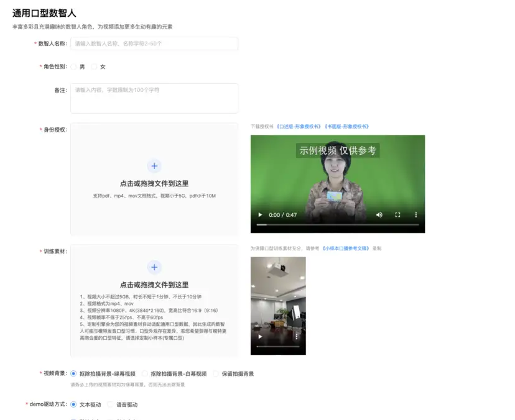
Task: Click plus icon in 身份授权 upload area
Action: [x=154, y=166]
